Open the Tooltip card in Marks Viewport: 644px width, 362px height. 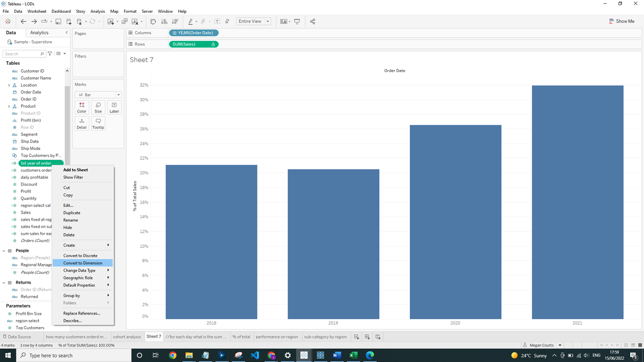coord(98,123)
